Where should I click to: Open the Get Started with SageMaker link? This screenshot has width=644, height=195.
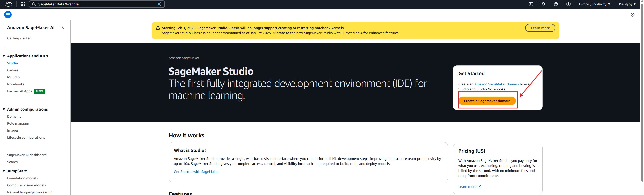(x=196, y=172)
